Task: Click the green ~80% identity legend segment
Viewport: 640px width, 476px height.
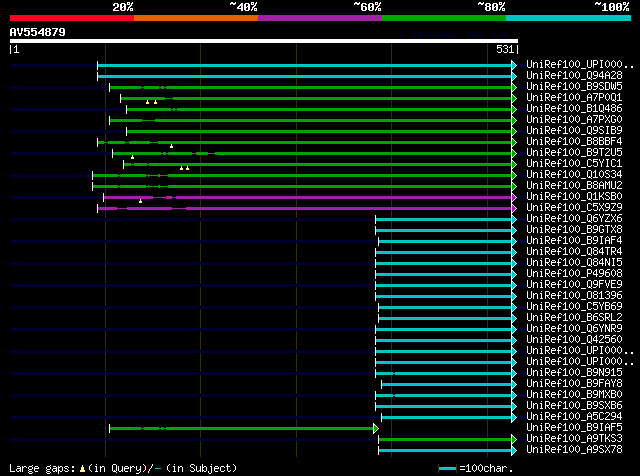Action: (x=443, y=18)
